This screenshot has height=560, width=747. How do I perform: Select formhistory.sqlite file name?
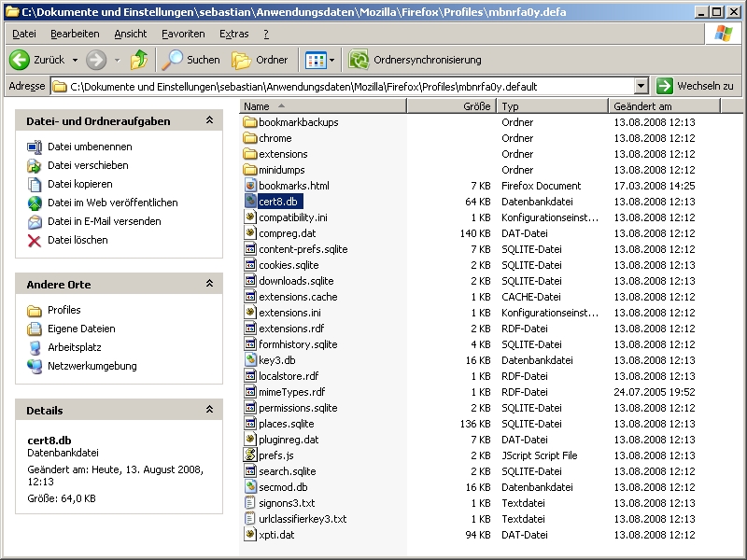(x=298, y=344)
